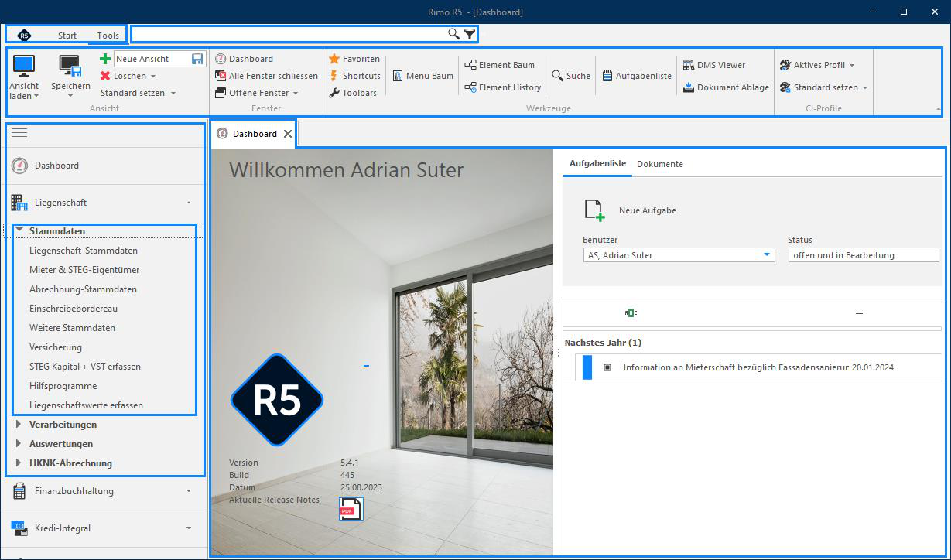Image resolution: width=951 pixels, height=560 pixels.
Task: Open Versicherung entry
Action: tap(56, 347)
